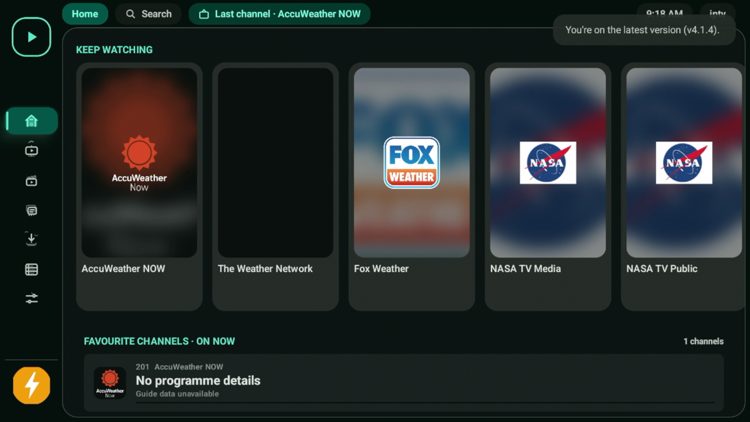
Task: Click the "KEEP WATCHING" heading
Action: [x=114, y=50]
